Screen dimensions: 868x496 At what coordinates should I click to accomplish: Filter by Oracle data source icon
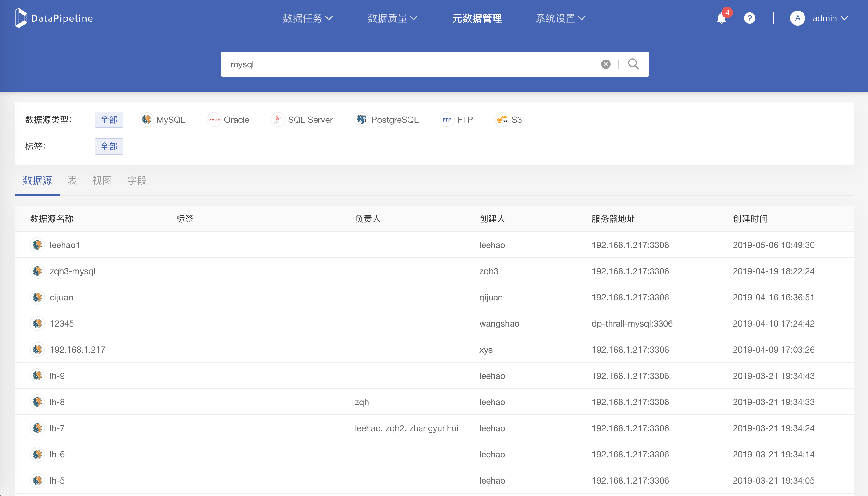[214, 120]
